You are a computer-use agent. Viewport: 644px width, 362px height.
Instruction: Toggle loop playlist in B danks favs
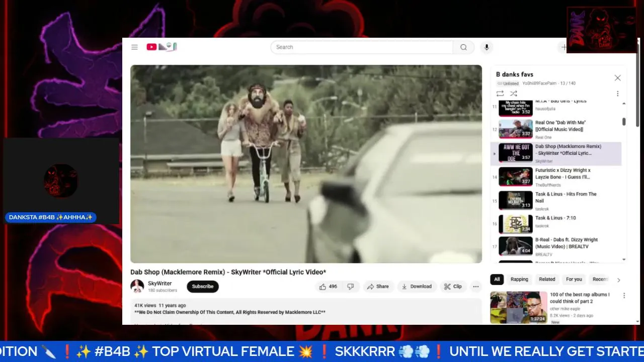(500, 94)
